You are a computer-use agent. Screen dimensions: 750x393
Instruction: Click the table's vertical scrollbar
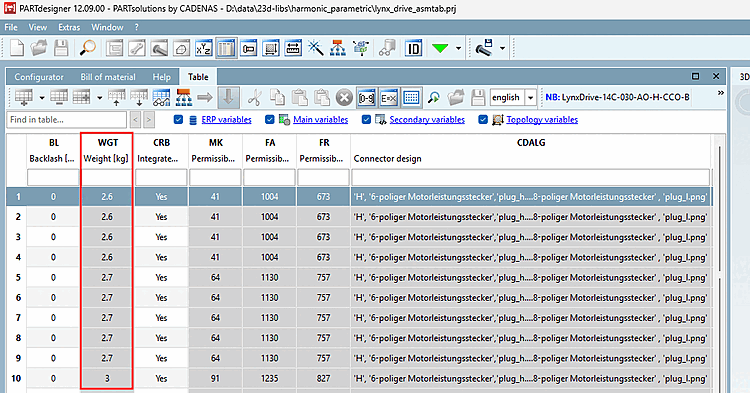tap(719, 263)
